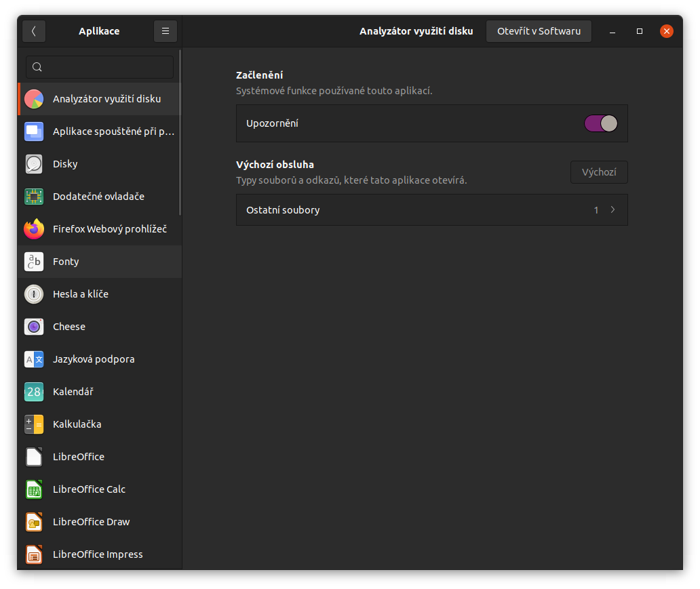The width and height of the screenshot is (700, 589).
Task: Open Hesla a klíče from the list
Action: pyautogui.click(x=81, y=294)
